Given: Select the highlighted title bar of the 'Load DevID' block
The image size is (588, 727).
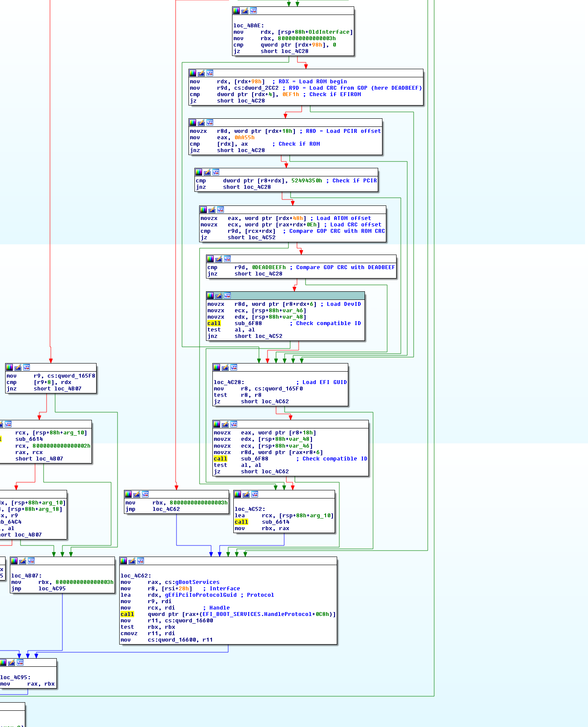Looking at the screenshot, I should click(285, 296).
